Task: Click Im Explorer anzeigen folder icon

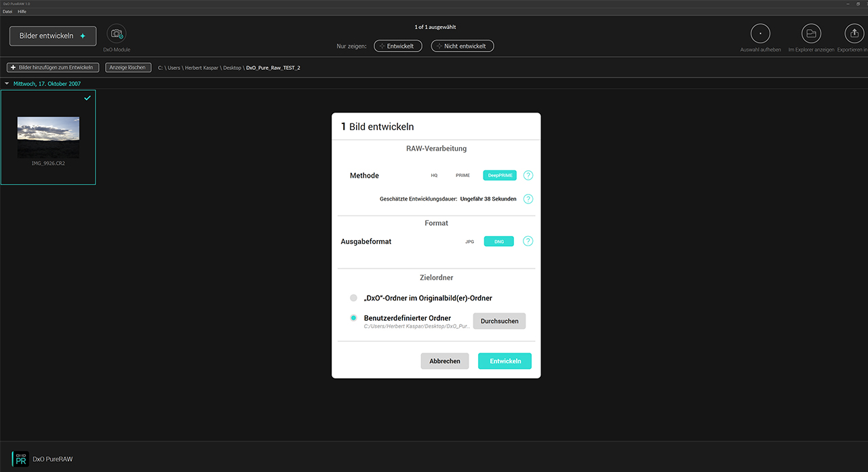Action: 810,33
